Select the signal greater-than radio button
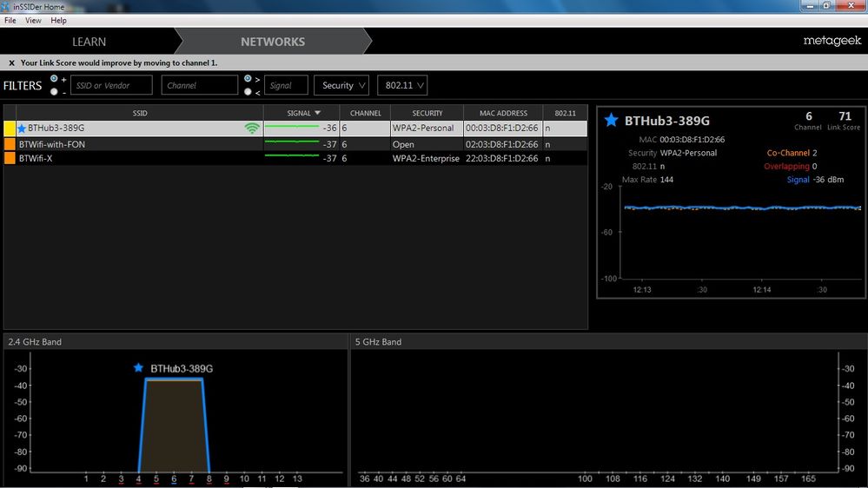Viewport: 868px width, 488px height. point(248,78)
